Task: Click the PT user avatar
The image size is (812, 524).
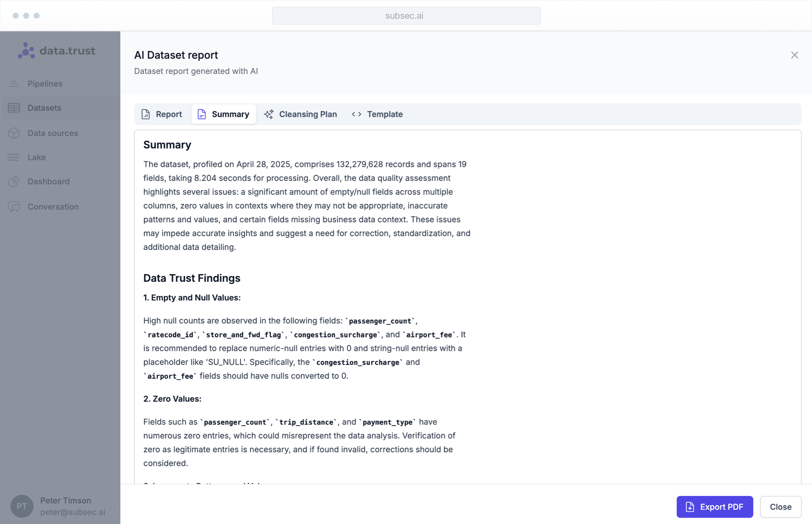Action: [x=22, y=506]
